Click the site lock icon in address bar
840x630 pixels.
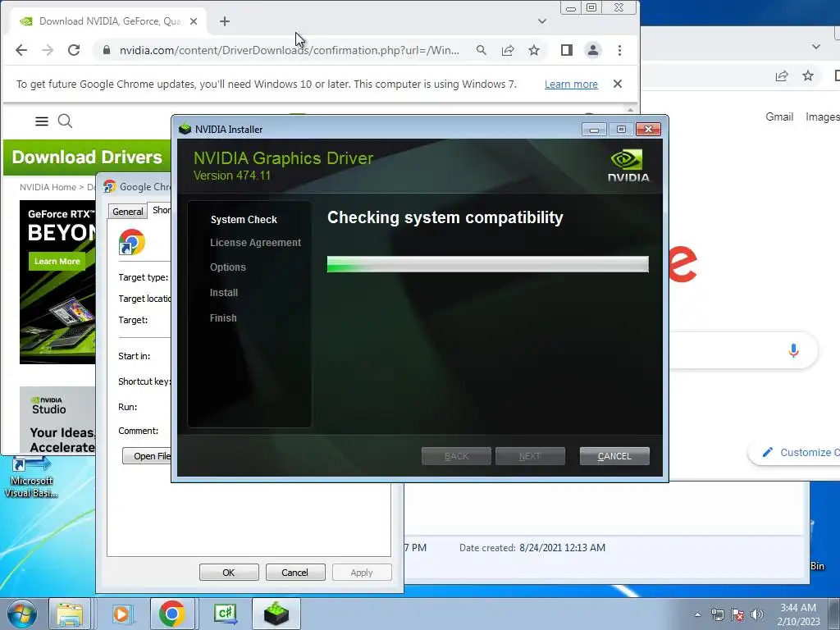pyautogui.click(x=107, y=50)
